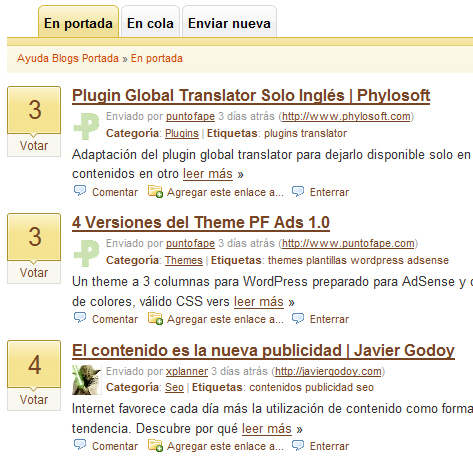The width and height of the screenshot is (473, 457).
Task: Click Enterrar on Javier Godoy story
Action: [329, 446]
